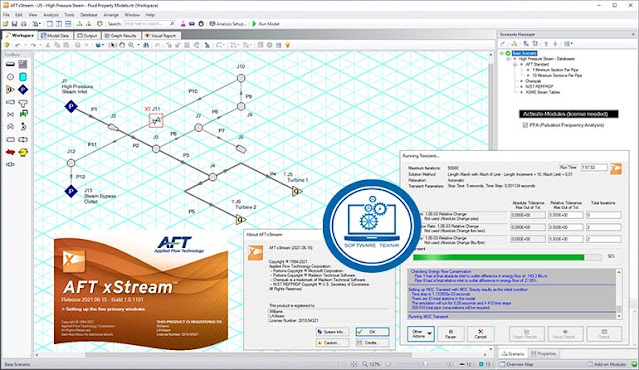Click the down arrow on transient log scrollbar
The image size is (639, 370).
619,316
